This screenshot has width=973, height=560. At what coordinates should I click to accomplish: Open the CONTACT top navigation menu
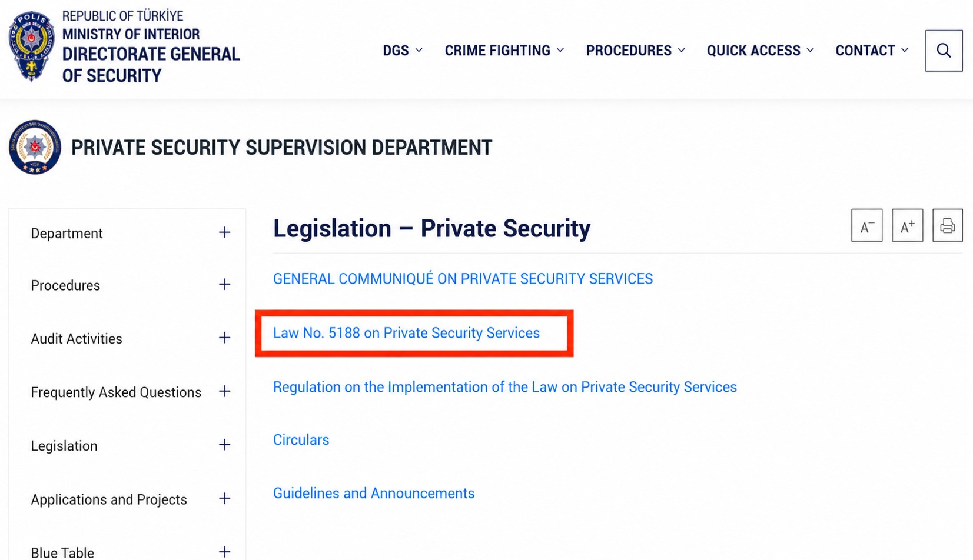click(872, 51)
